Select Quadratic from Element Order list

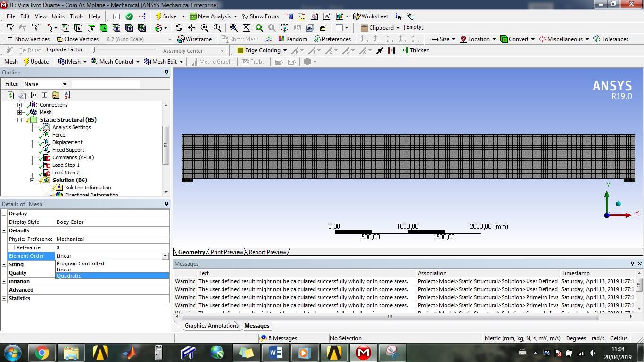click(112, 276)
